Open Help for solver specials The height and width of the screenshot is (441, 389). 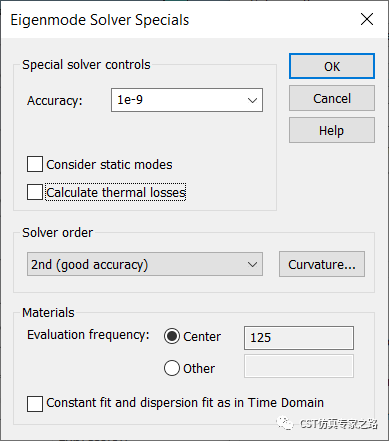(x=332, y=130)
